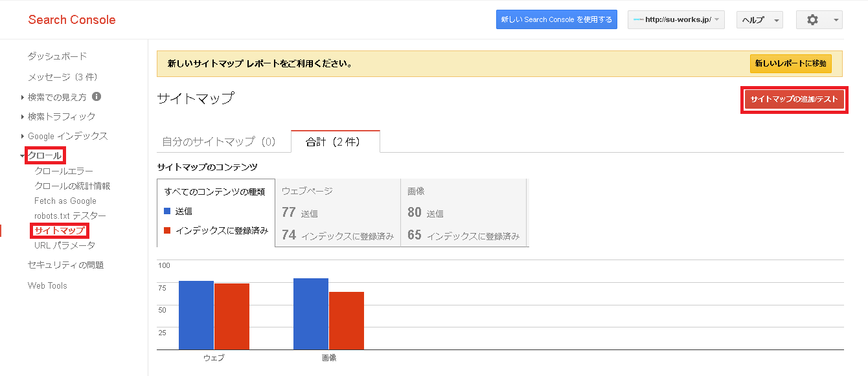Image resolution: width=868 pixels, height=376 pixels.
Task: Open robots.txt テスター page
Action: [x=70, y=216]
